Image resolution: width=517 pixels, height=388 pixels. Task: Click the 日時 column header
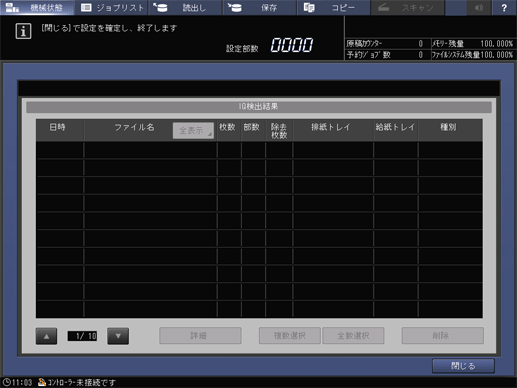[x=60, y=130]
